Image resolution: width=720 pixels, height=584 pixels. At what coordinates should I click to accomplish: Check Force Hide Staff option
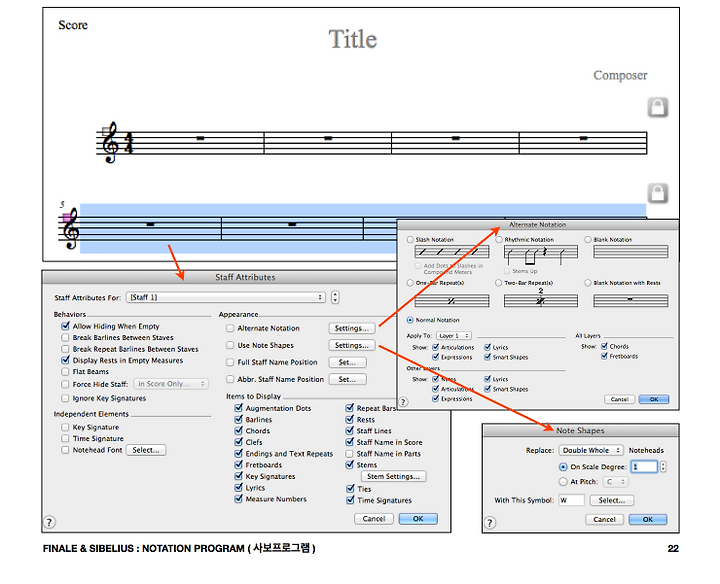coord(65,384)
